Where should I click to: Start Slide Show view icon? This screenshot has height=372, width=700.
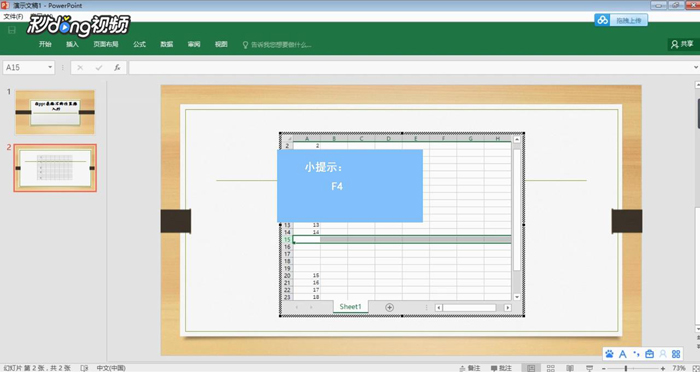590,368
